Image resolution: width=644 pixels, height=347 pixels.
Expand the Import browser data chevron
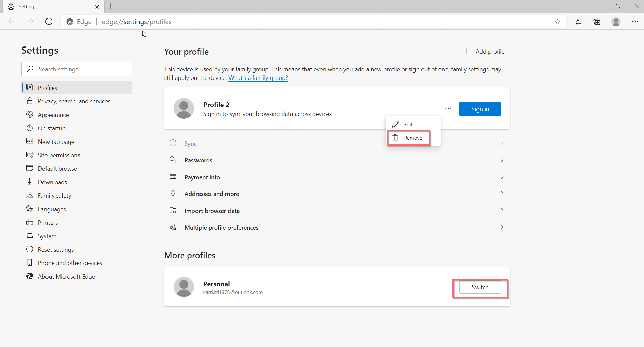coord(502,210)
